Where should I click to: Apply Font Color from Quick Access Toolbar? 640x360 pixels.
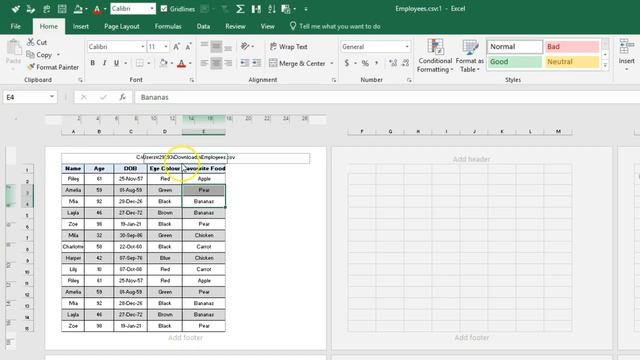[97, 9]
